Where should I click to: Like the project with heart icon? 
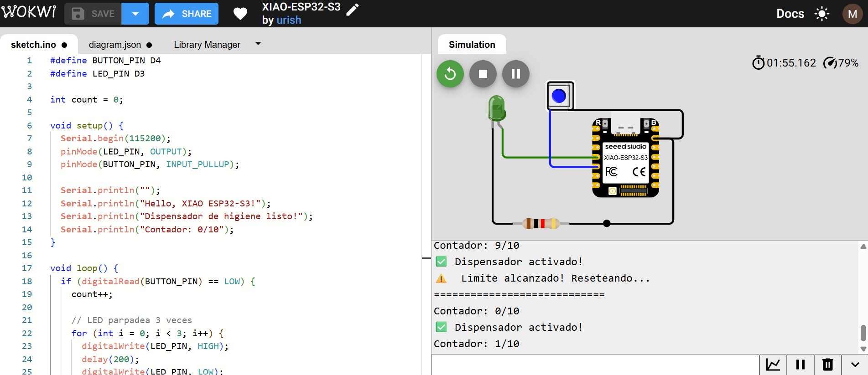240,14
